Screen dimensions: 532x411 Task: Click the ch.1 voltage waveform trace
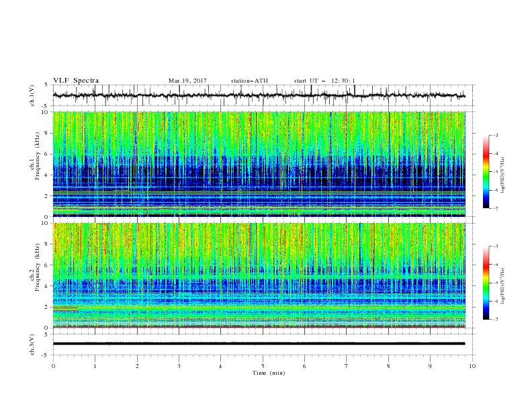tap(259, 95)
